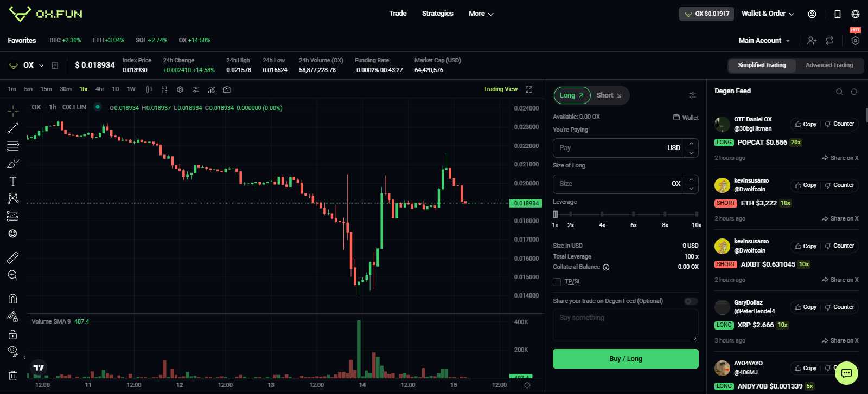The width and height of the screenshot is (868, 394).
Task: Select the trend line drawing tool
Action: pyautogui.click(x=13, y=128)
